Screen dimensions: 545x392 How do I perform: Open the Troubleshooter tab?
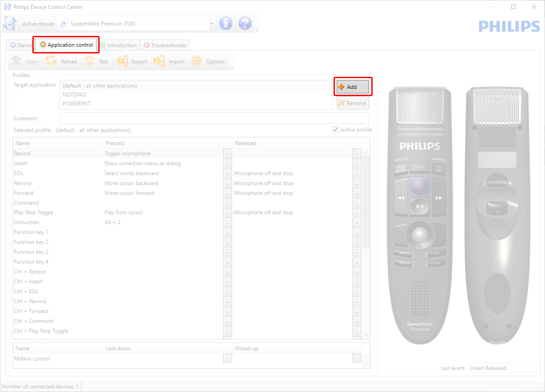tap(165, 45)
